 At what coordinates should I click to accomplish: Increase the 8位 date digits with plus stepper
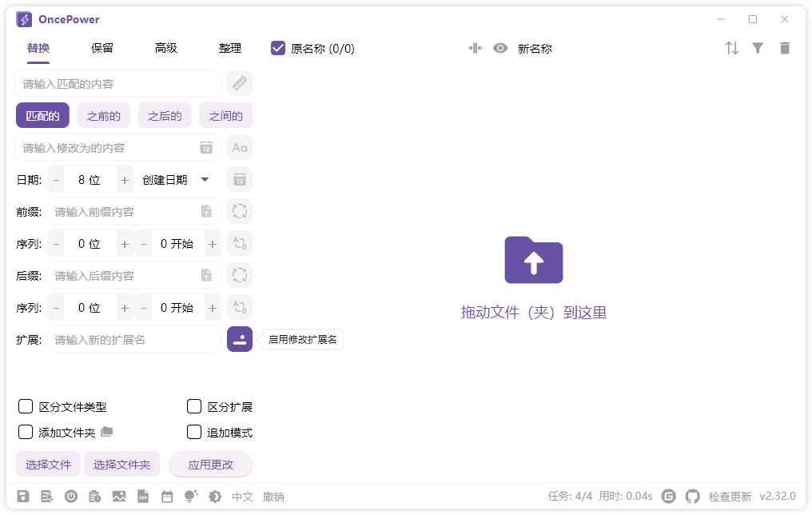125,179
